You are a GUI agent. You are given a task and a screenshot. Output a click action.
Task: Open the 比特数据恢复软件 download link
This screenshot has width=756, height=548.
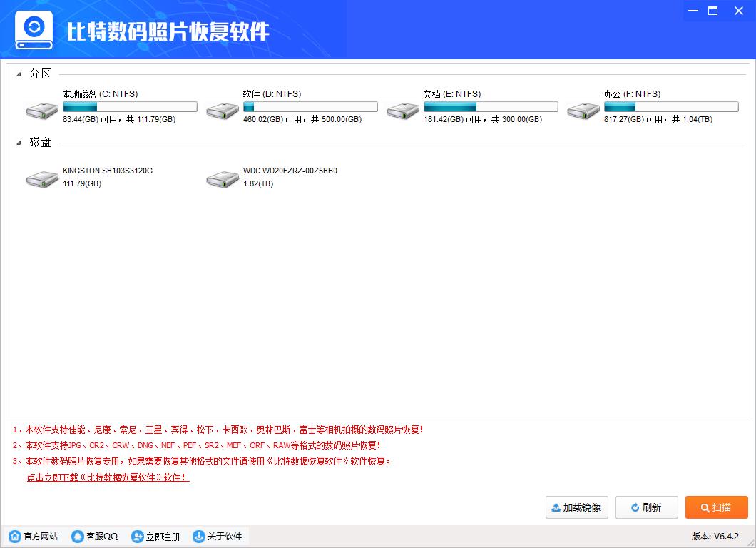pos(108,477)
